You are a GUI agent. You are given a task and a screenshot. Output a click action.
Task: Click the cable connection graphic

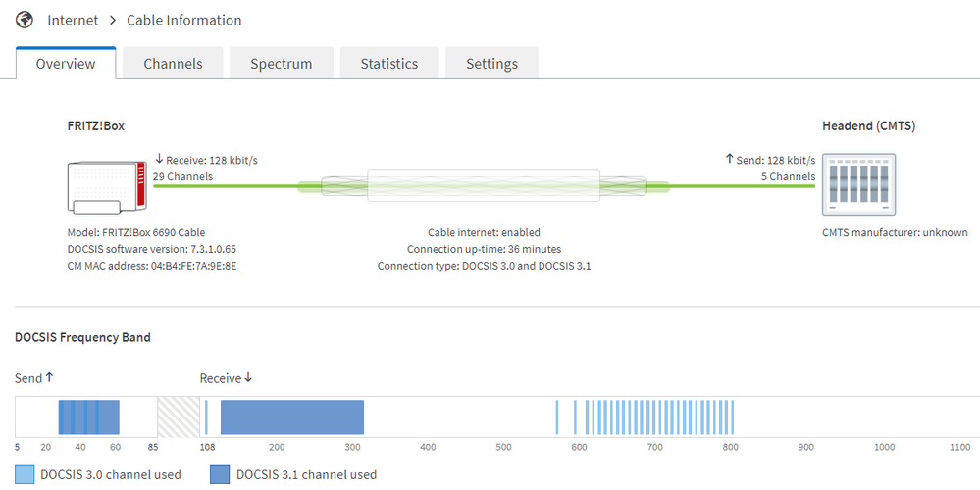482,184
